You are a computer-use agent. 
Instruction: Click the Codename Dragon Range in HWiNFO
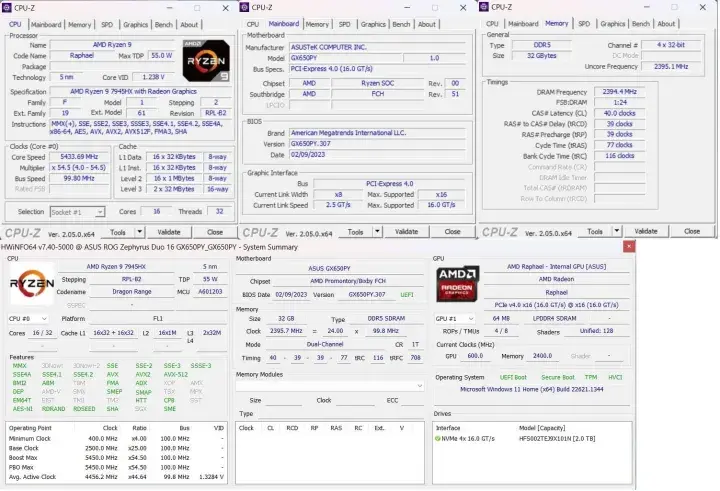[x=132, y=292]
